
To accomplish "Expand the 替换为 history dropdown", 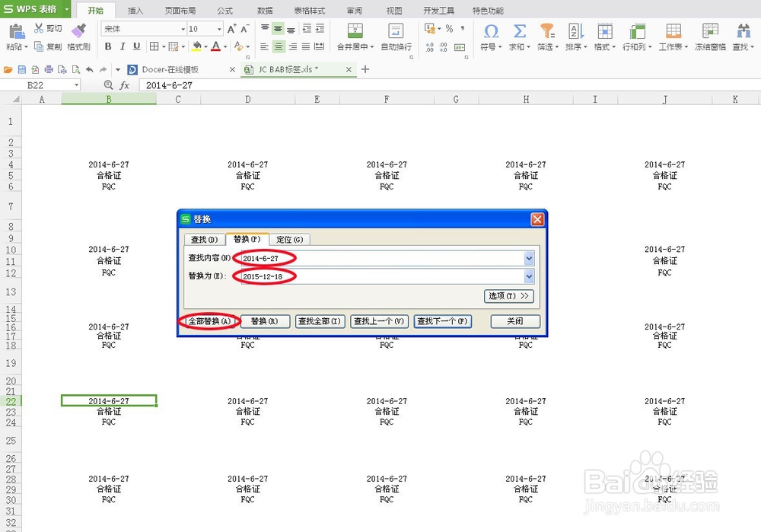I will coord(529,276).
